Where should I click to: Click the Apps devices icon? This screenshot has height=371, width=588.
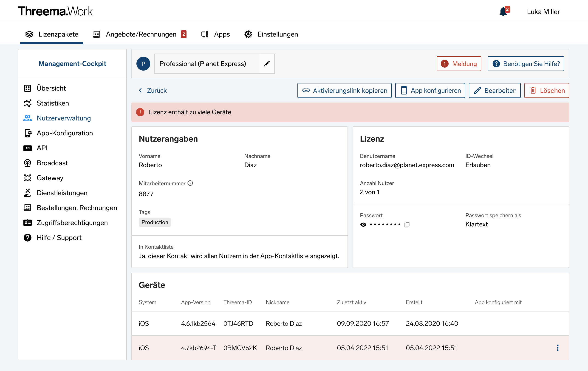pyautogui.click(x=205, y=34)
